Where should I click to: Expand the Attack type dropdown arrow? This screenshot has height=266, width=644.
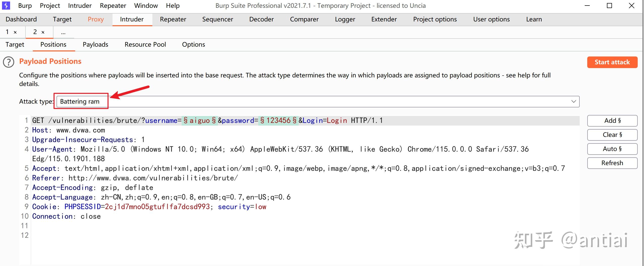pos(573,101)
